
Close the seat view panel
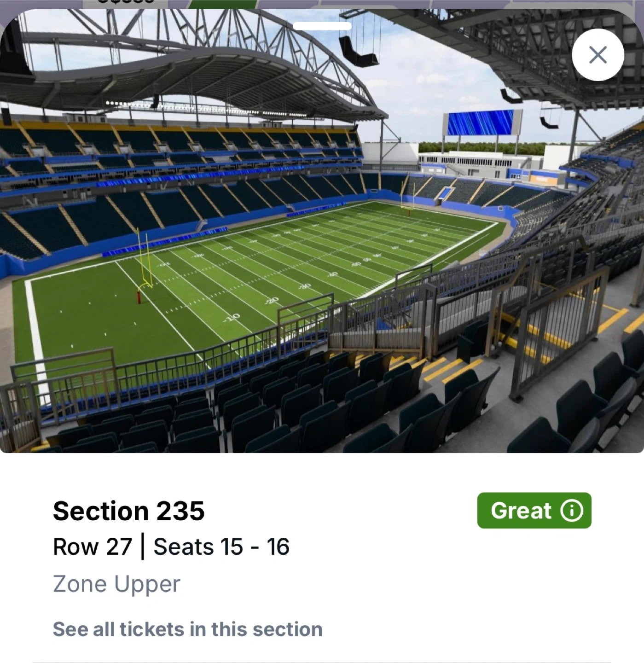(x=598, y=55)
